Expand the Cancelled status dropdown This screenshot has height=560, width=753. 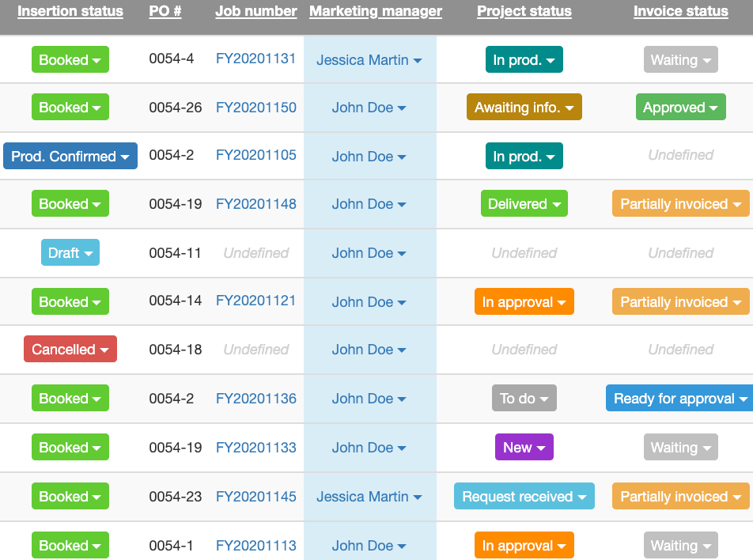(70, 349)
